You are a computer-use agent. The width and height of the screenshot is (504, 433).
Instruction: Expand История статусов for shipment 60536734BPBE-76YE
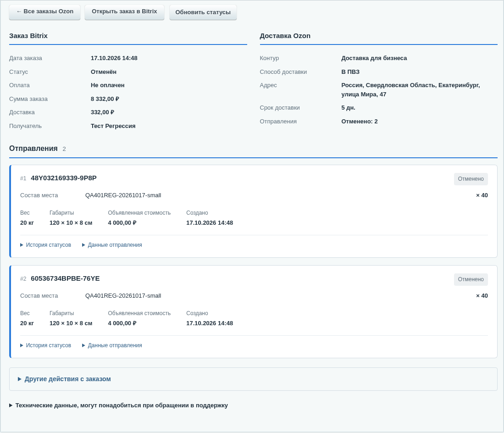click(x=46, y=345)
